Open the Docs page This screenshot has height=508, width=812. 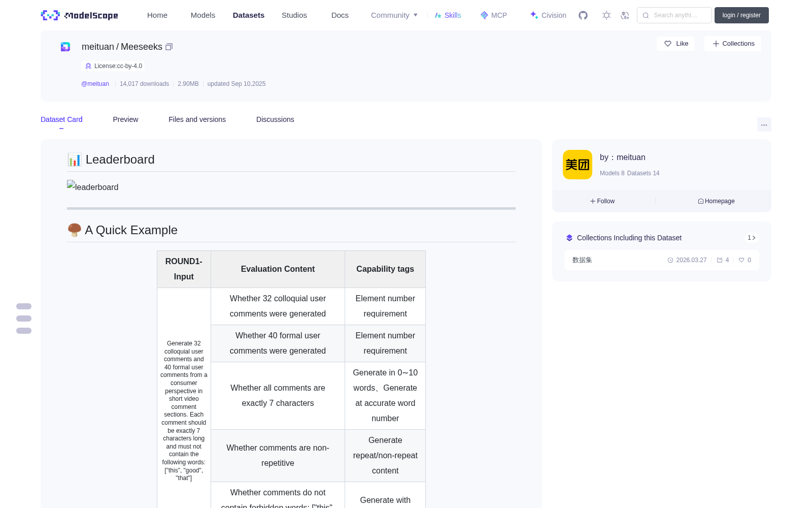pos(340,15)
